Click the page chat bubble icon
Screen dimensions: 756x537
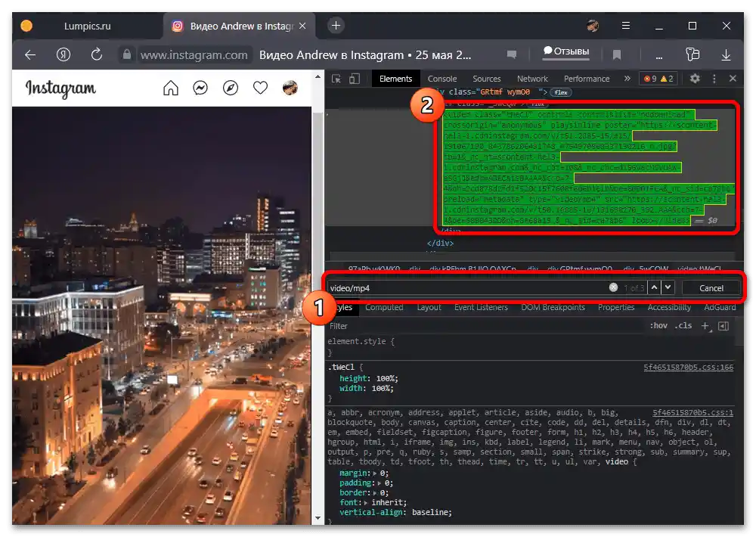point(512,54)
